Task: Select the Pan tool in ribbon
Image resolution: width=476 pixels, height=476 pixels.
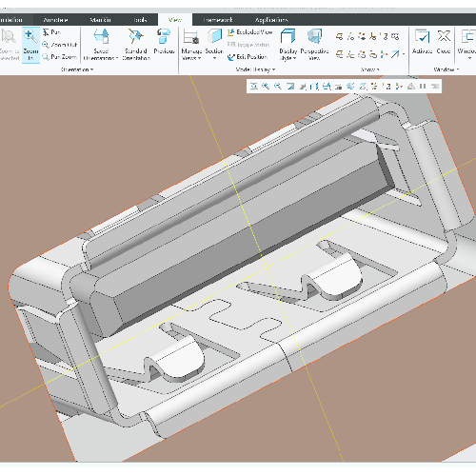Action: coord(51,32)
